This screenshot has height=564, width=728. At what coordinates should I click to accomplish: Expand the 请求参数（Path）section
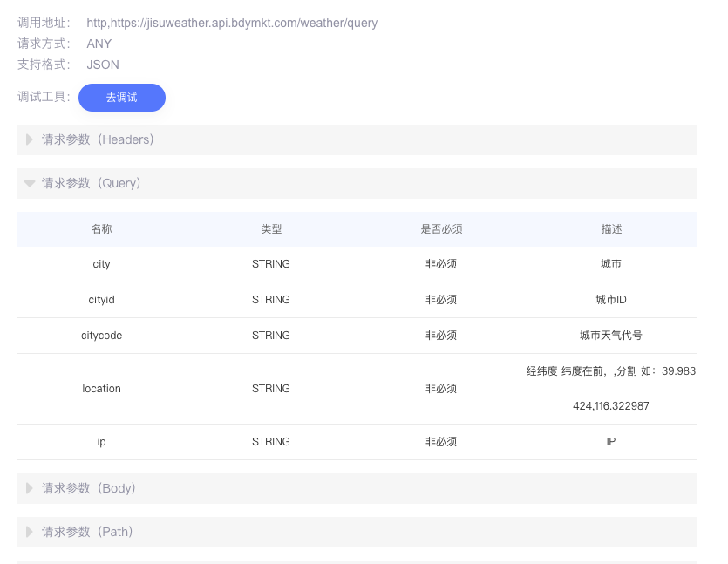coord(89,532)
